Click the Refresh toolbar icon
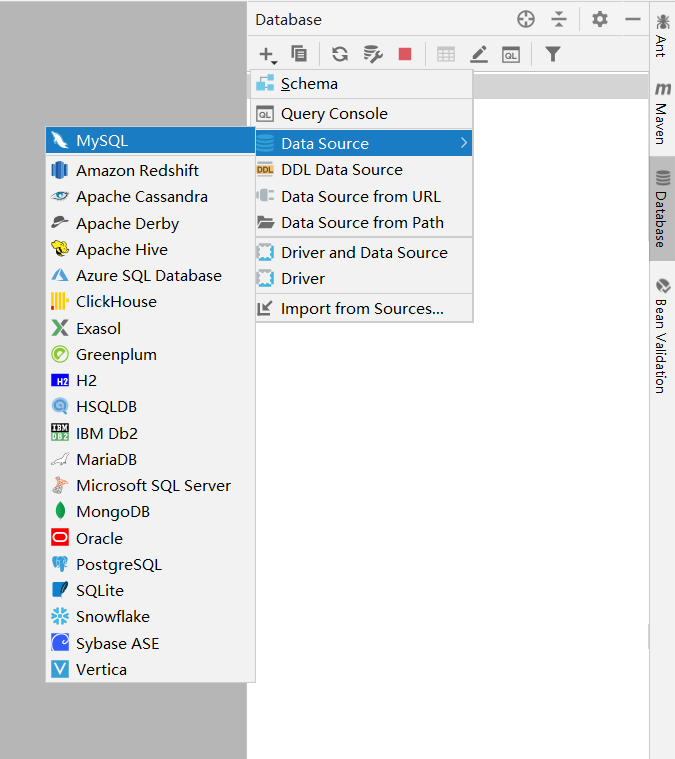 click(x=340, y=54)
